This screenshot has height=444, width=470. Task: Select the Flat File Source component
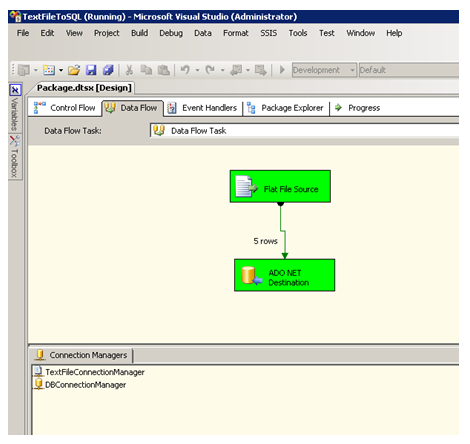coord(280,187)
